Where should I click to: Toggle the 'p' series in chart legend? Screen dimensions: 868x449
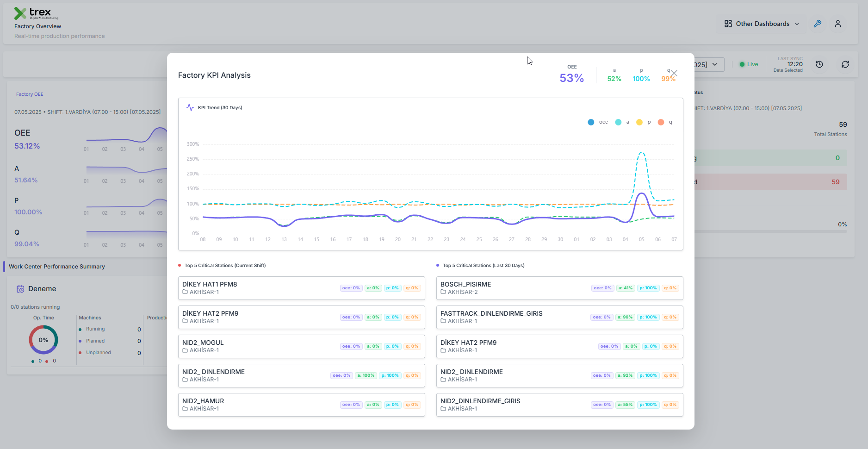pos(644,122)
